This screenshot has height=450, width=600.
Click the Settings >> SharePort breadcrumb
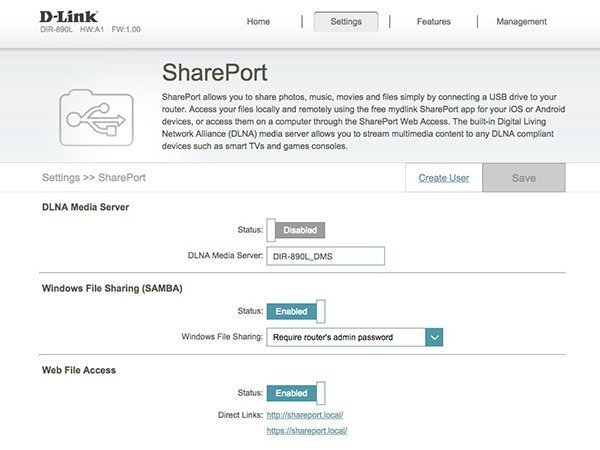pyautogui.click(x=94, y=178)
